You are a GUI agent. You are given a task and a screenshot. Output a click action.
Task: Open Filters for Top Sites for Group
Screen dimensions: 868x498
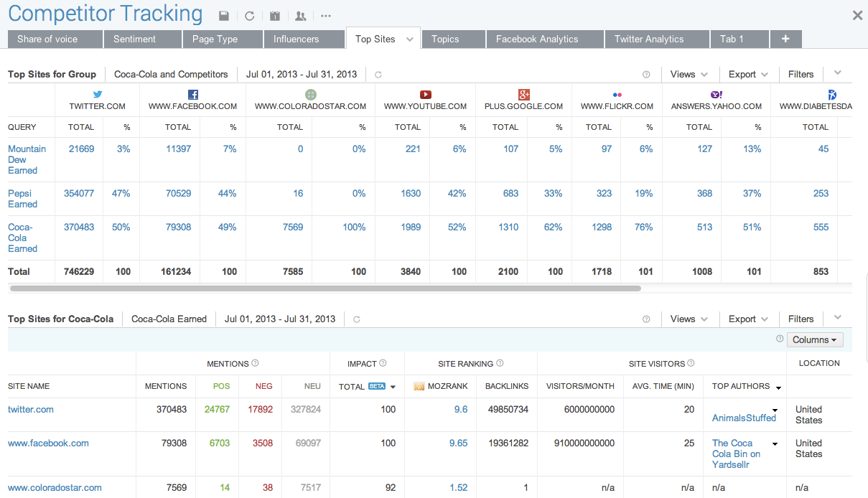click(801, 74)
